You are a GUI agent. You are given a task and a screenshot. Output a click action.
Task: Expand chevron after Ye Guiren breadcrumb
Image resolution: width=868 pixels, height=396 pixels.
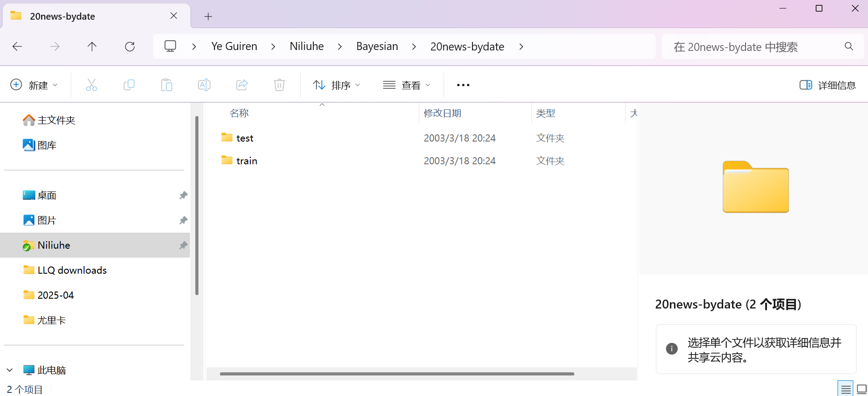pyautogui.click(x=273, y=46)
